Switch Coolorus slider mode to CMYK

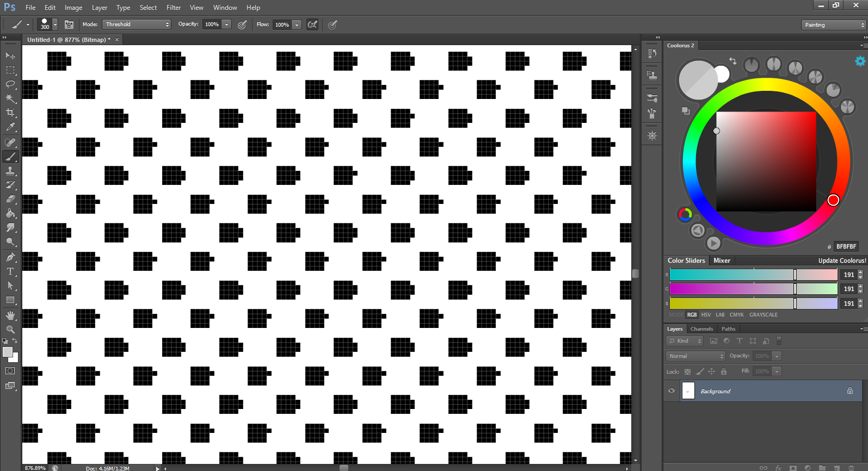[736, 315]
